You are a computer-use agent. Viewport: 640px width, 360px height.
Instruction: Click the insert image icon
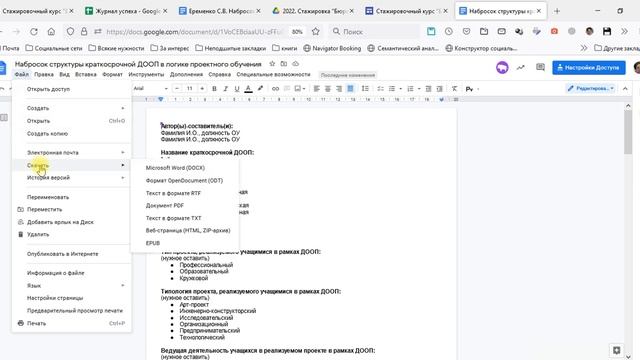[x=300, y=89]
